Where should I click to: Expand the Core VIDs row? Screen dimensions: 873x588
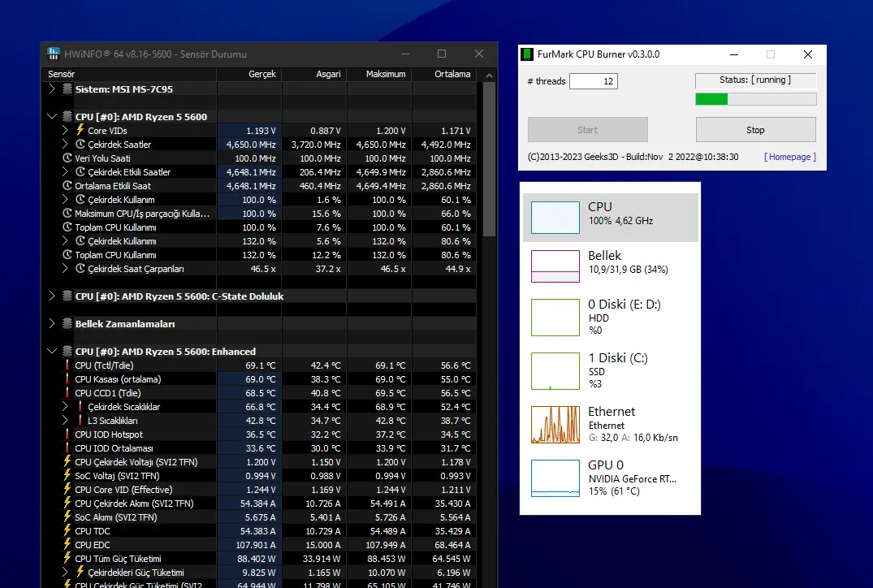[65, 130]
